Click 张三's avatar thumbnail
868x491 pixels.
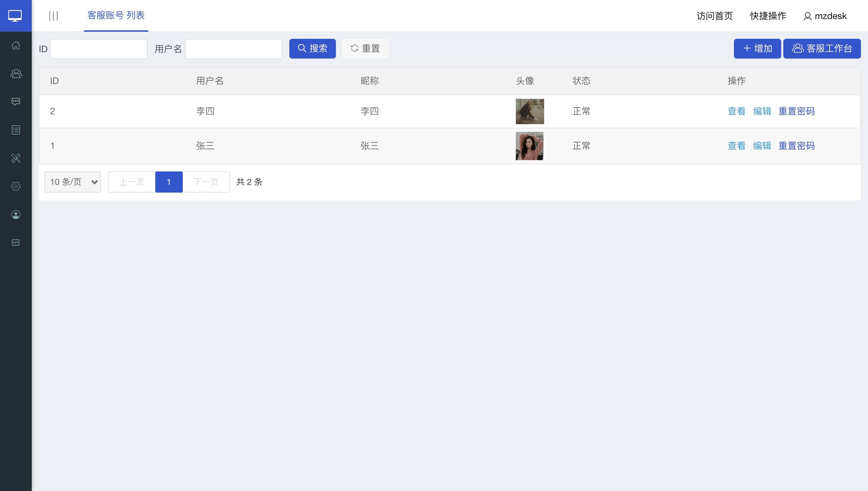pyautogui.click(x=529, y=146)
